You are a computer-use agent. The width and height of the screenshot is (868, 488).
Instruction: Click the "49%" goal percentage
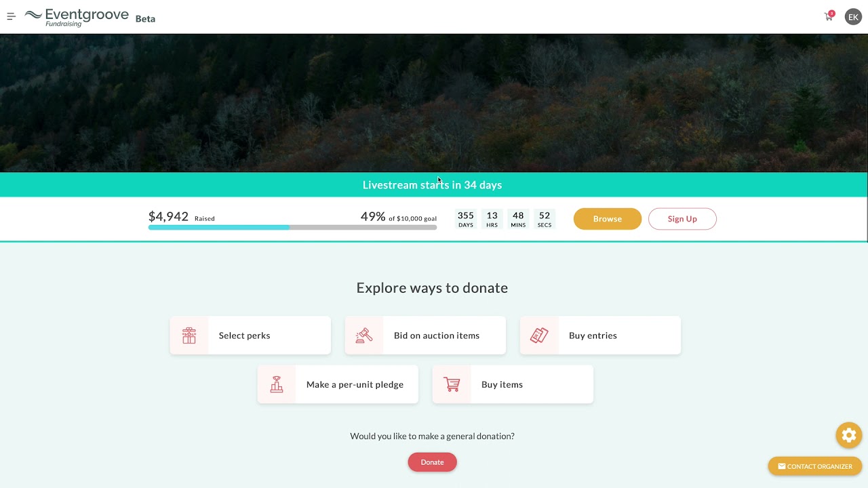(373, 217)
